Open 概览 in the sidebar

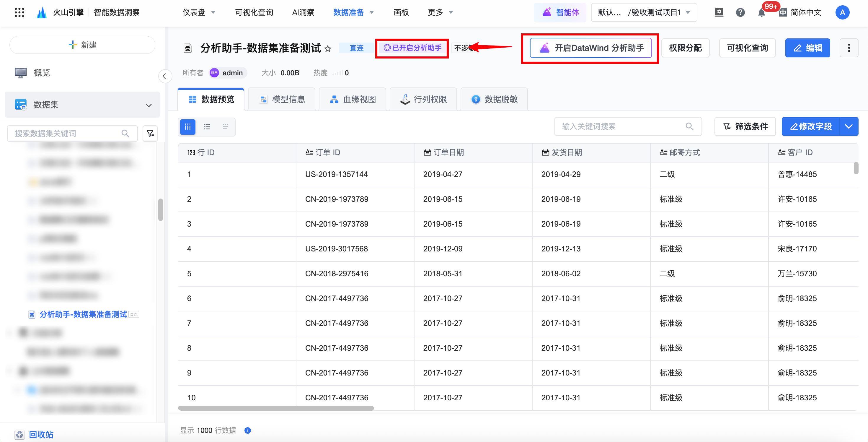(x=42, y=72)
